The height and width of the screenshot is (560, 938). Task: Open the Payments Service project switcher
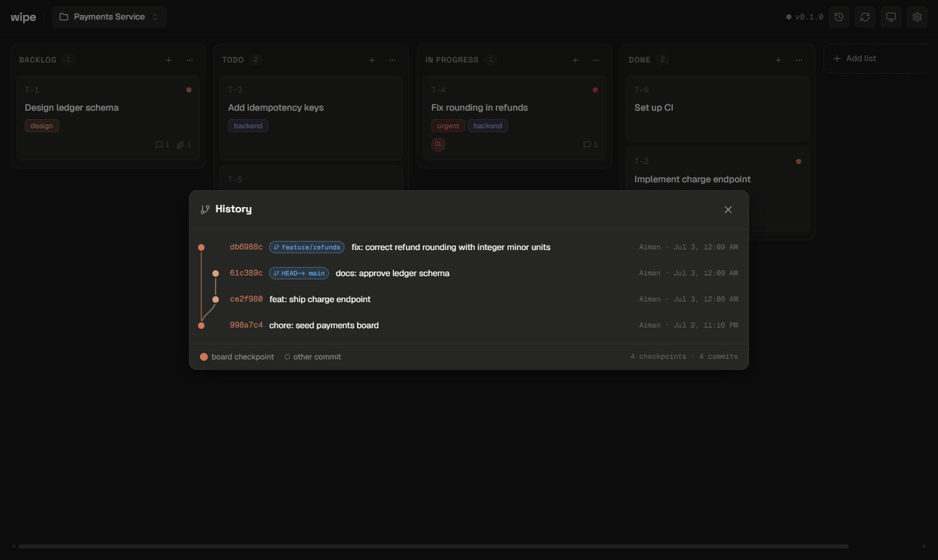coord(109,17)
